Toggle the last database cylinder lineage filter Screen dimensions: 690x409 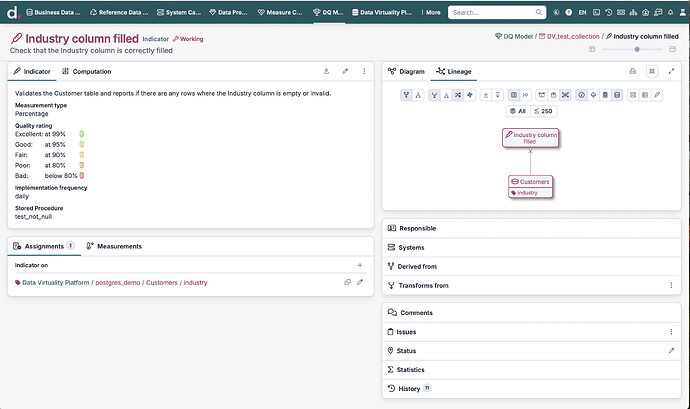click(617, 95)
